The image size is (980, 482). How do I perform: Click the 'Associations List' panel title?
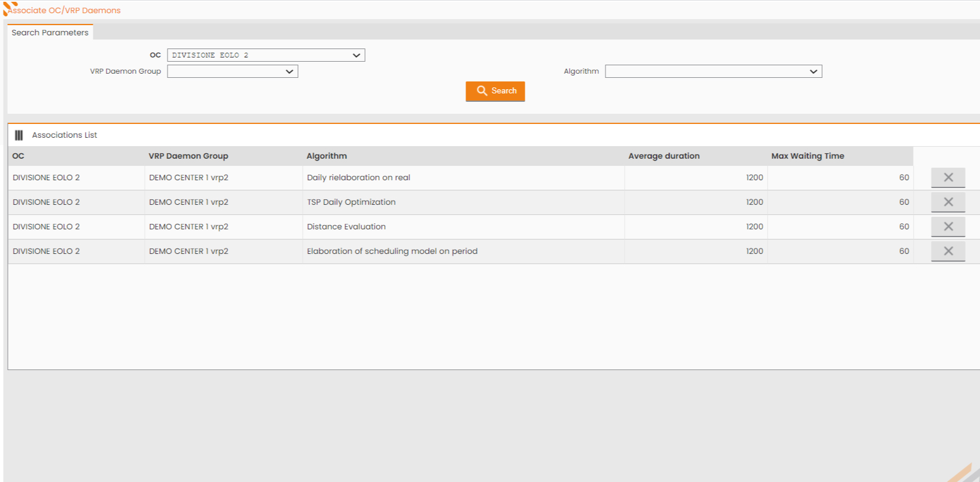(x=65, y=135)
